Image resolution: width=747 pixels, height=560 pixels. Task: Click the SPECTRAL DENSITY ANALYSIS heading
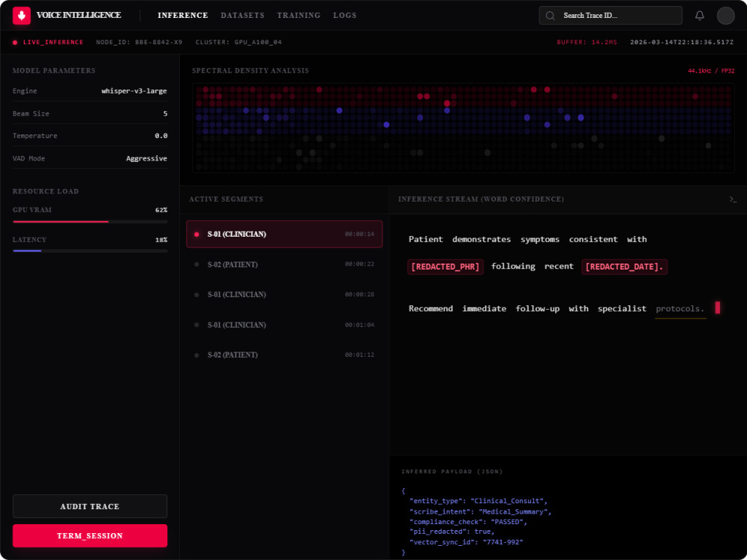[250, 70]
